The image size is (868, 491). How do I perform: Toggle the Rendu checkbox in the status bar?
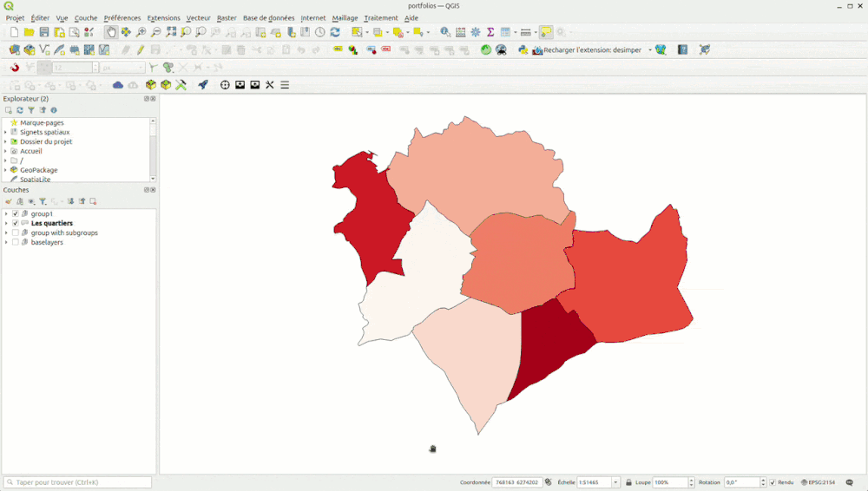[773, 482]
